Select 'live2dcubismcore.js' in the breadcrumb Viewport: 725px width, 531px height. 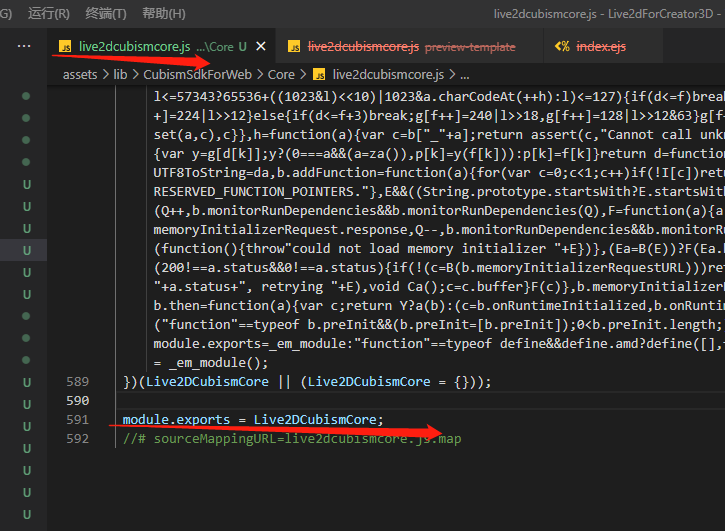coord(388,74)
